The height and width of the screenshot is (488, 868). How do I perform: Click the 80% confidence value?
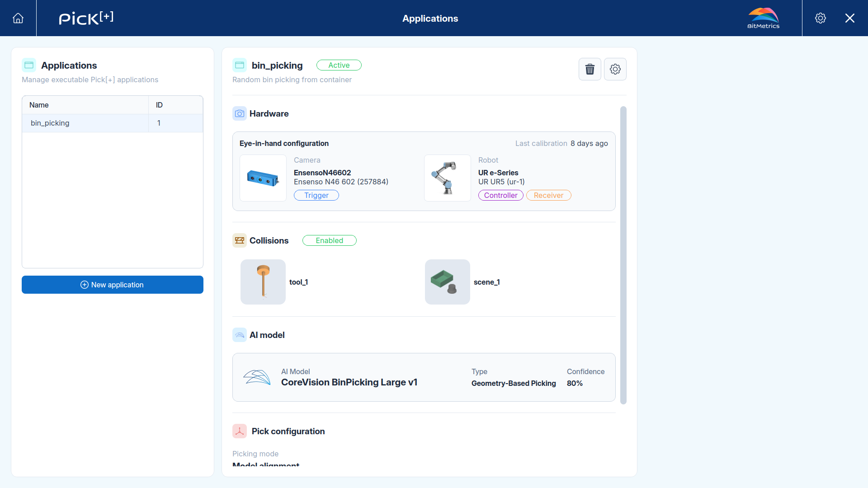coord(575,383)
